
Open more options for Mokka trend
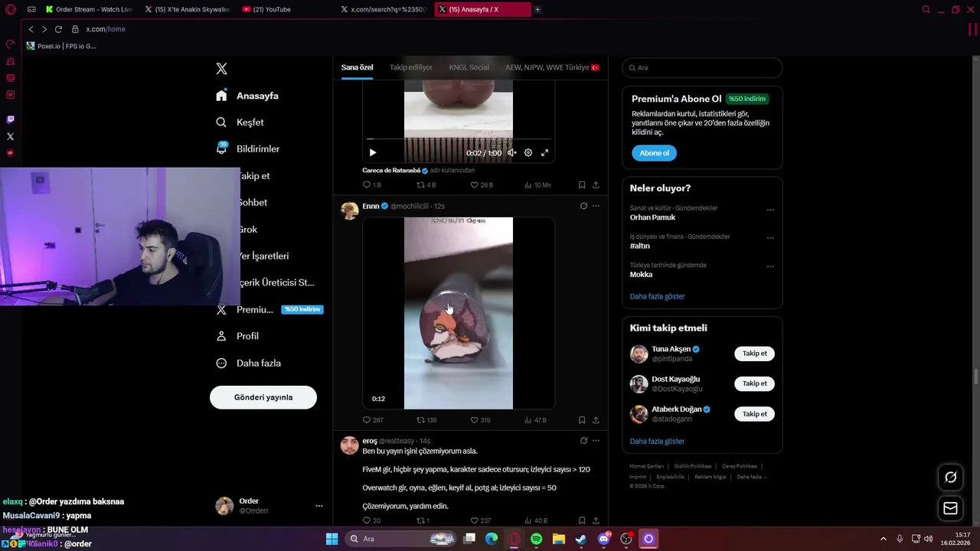[x=770, y=266]
